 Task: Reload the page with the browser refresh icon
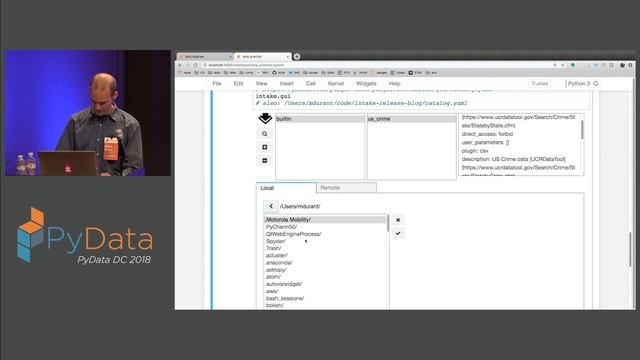pyautogui.click(x=195, y=65)
